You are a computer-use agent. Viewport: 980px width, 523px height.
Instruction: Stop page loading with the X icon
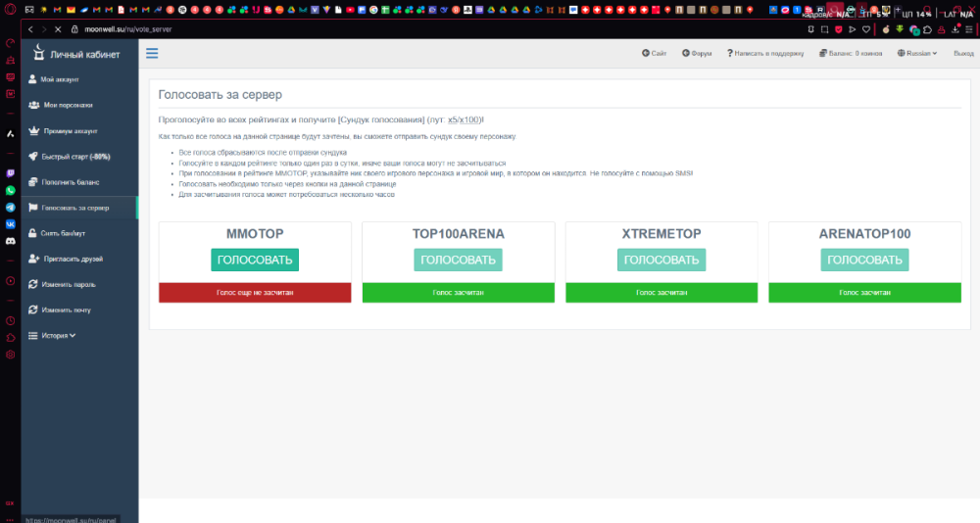[58, 29]
